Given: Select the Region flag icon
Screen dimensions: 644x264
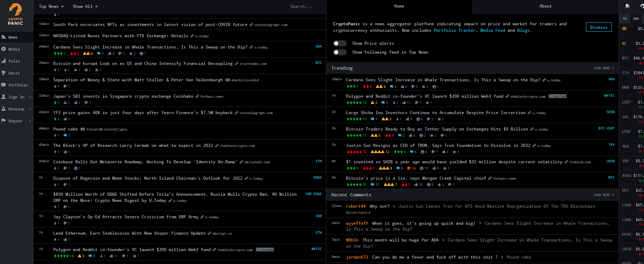Looking at the screenshot, I should point(4,121).
